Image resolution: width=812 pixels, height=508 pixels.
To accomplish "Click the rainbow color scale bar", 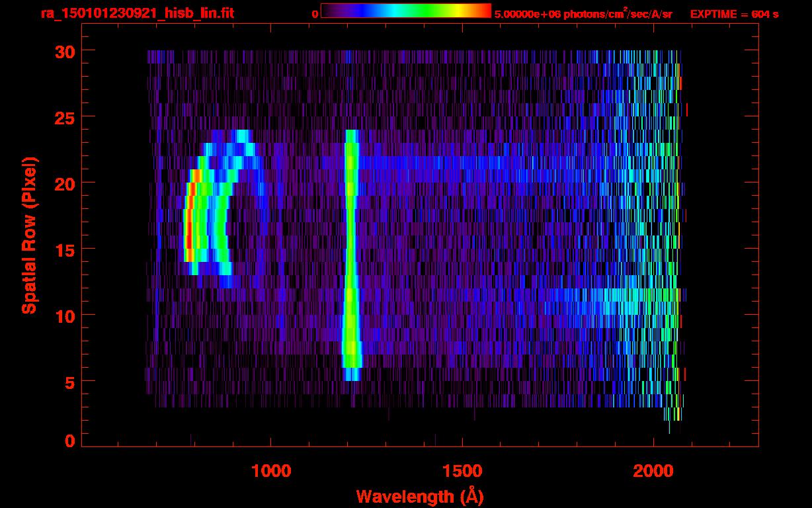I will point(405,11).
